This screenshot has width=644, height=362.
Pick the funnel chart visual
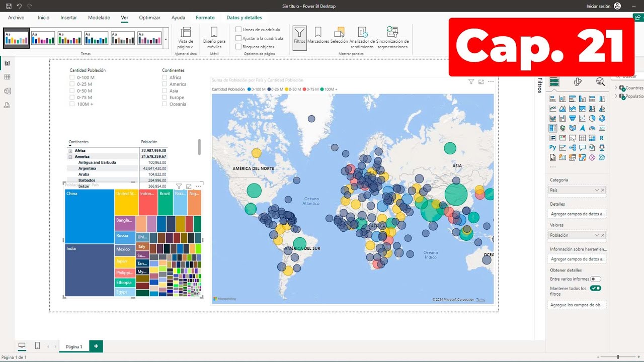click(573, 118)
